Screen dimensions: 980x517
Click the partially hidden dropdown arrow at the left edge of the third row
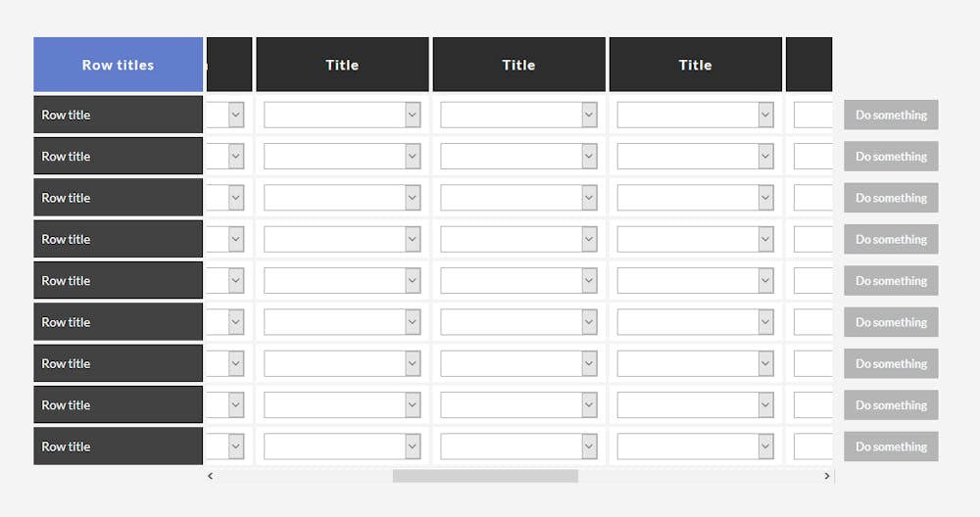tap(236, 198)
